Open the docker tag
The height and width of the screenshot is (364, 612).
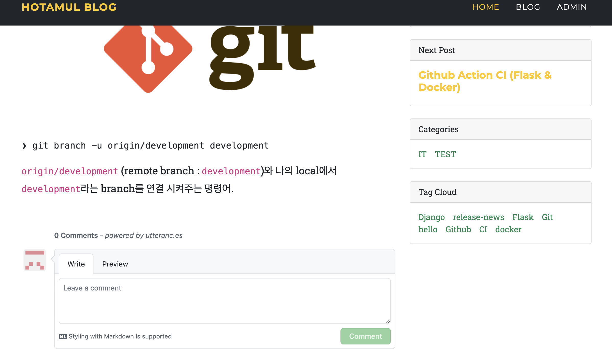[x=508, y=229]
